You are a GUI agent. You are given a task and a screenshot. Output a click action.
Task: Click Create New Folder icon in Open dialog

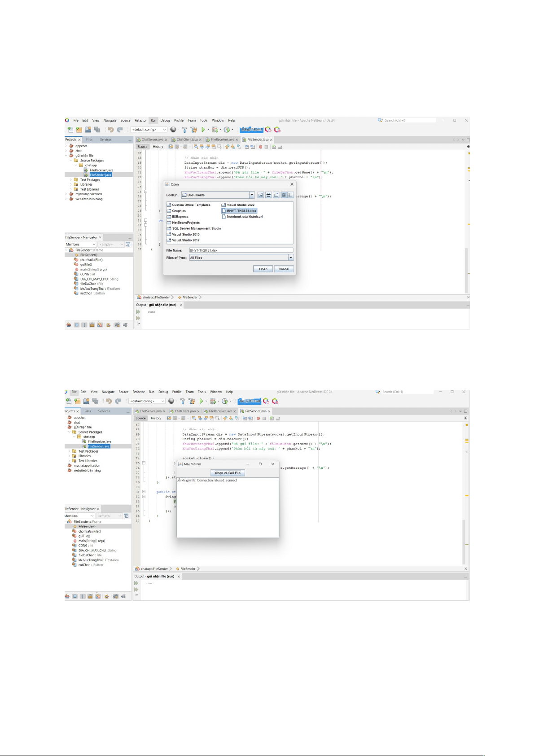point(276,195)
